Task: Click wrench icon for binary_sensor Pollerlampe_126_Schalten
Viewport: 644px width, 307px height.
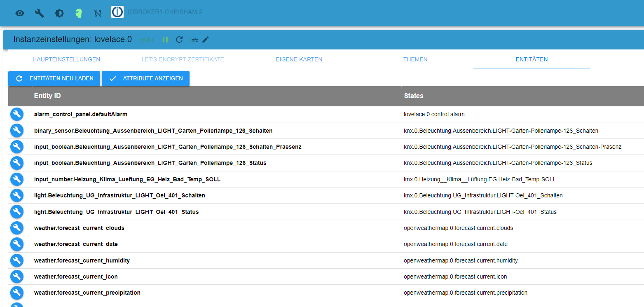Action: click(x=17, y=131)
